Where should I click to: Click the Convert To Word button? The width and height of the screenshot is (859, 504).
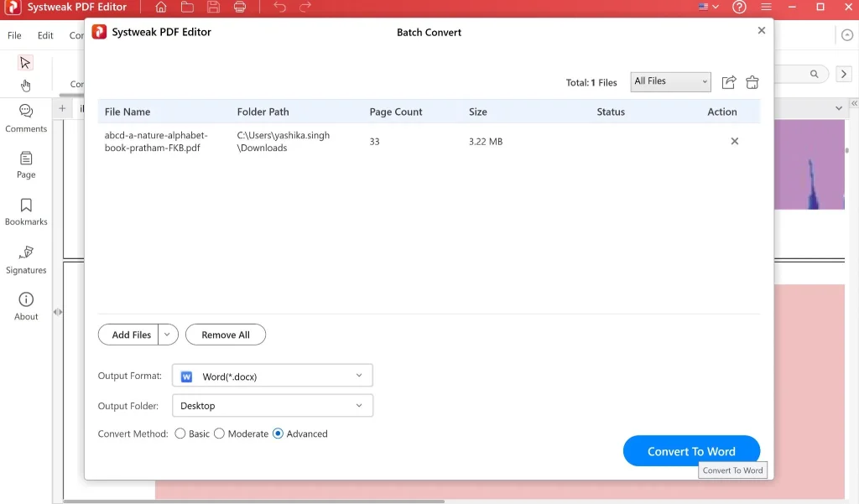(691, 451)
